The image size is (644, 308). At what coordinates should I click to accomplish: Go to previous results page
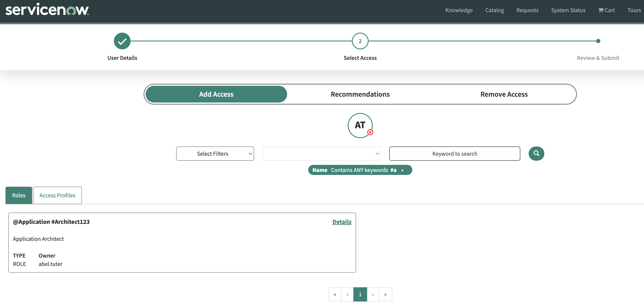[347, 294]
